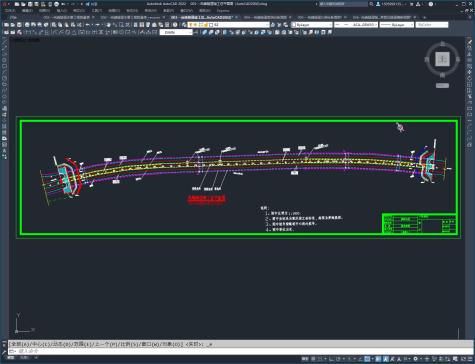Click the New drawing icon in Standard toolbar
This screenshot has width=475, height=364.
[6, 25]
